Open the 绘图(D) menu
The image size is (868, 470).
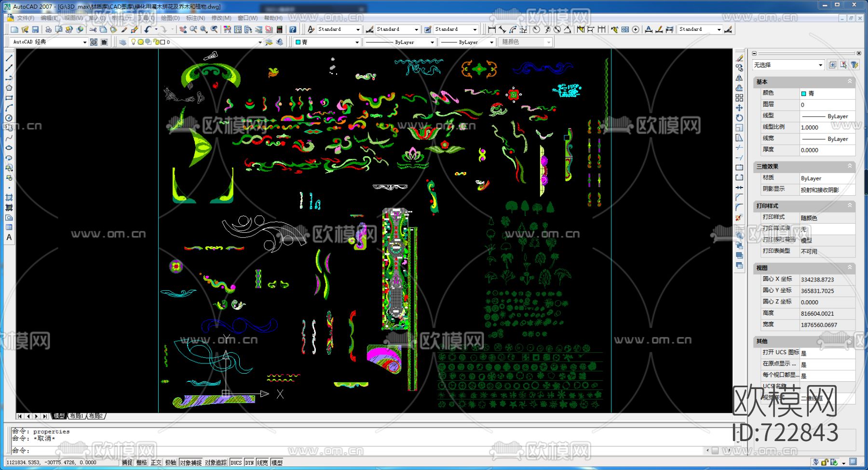coord(170,18)
